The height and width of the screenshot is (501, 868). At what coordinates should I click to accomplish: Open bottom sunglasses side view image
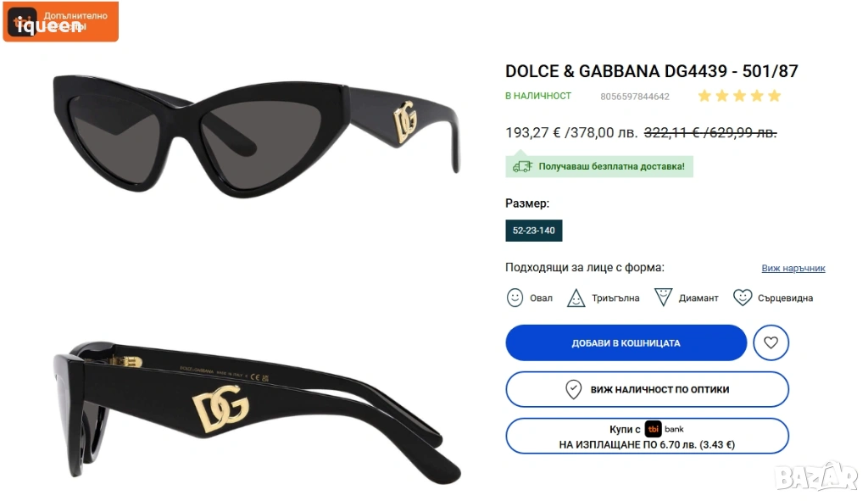point(256,407)
